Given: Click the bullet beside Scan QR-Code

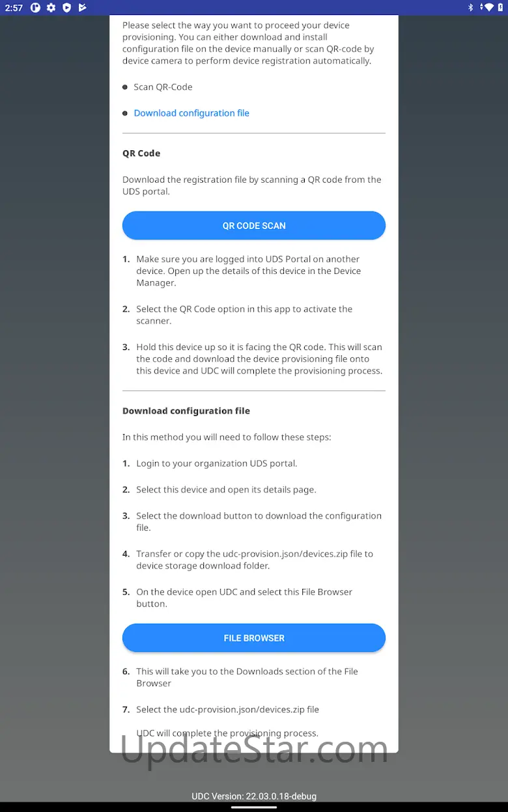Looking at the screenshot, I should tap(125, 87).
